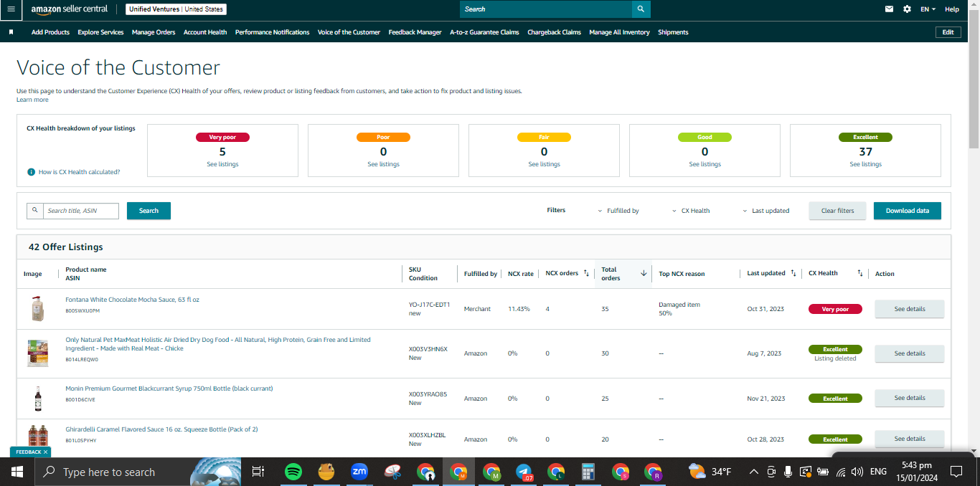Click Download data button
This screenshot has height=486, width=980.
coord(907,211)
